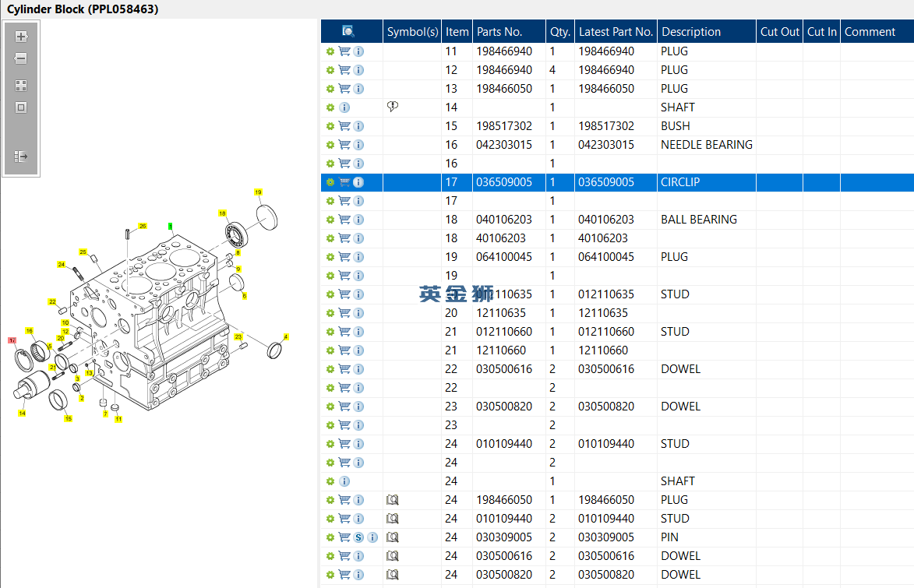
Task: Click the green callout 1 on the diagram
Action: point(170,226)
